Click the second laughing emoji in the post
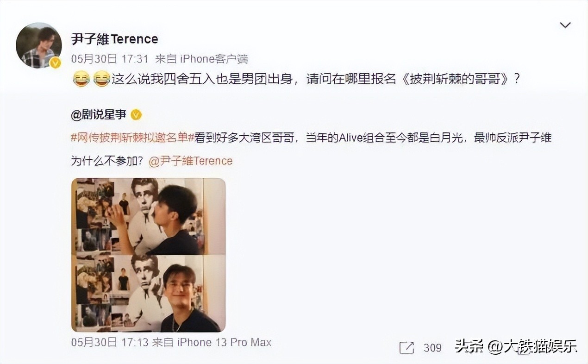 (101, 79)
